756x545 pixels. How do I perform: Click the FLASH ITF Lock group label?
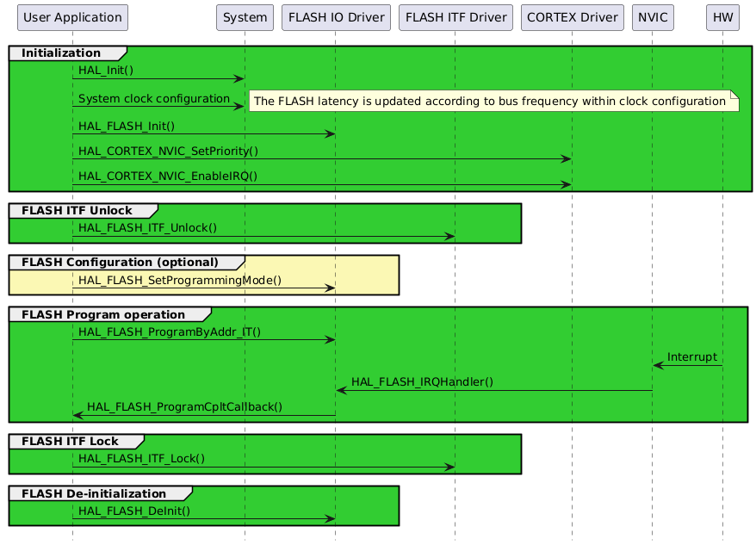point(70,442)
